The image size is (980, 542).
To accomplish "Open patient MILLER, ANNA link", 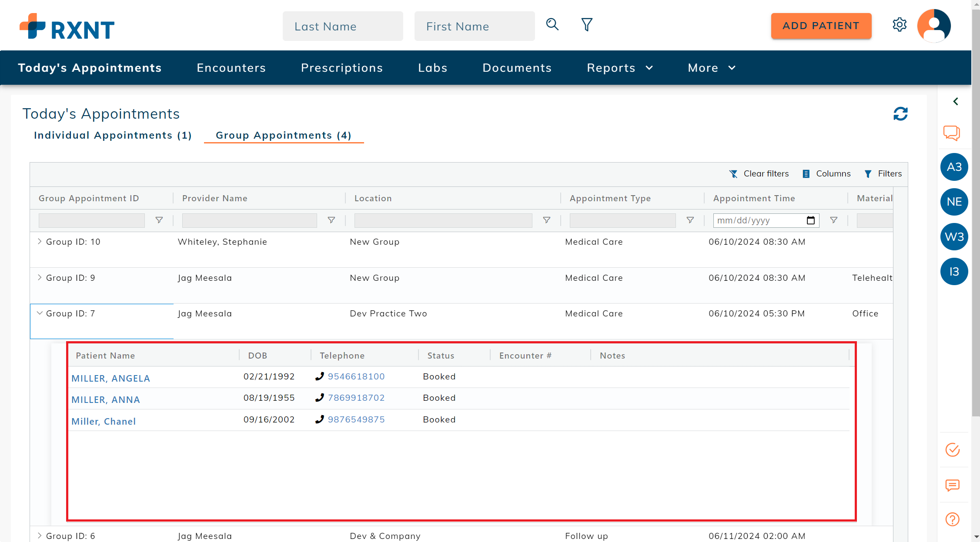I will coord(106,399).
